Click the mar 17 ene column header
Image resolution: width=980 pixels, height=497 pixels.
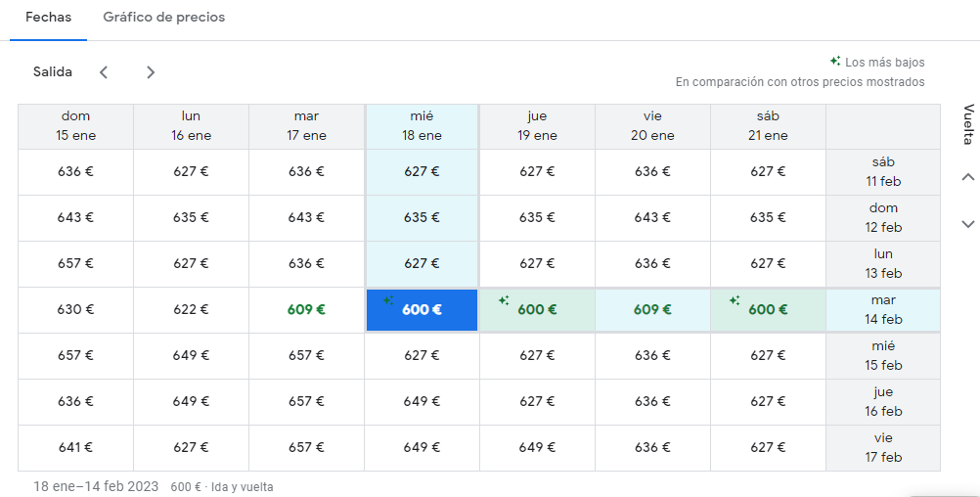tap(306, 125)
